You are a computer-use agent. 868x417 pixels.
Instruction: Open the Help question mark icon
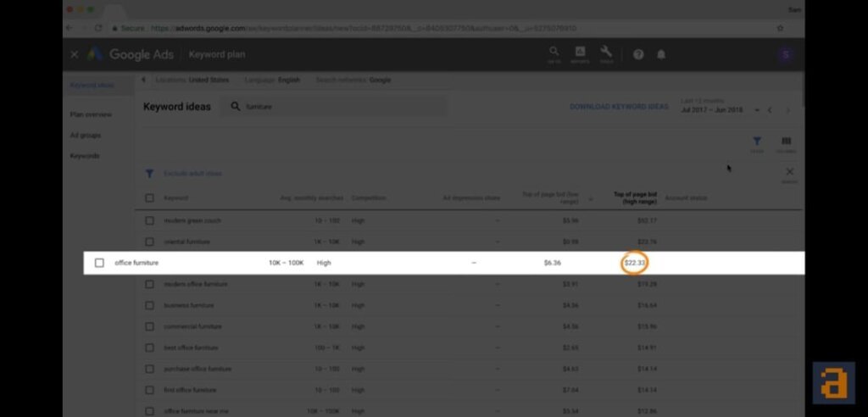coord(638,54)
